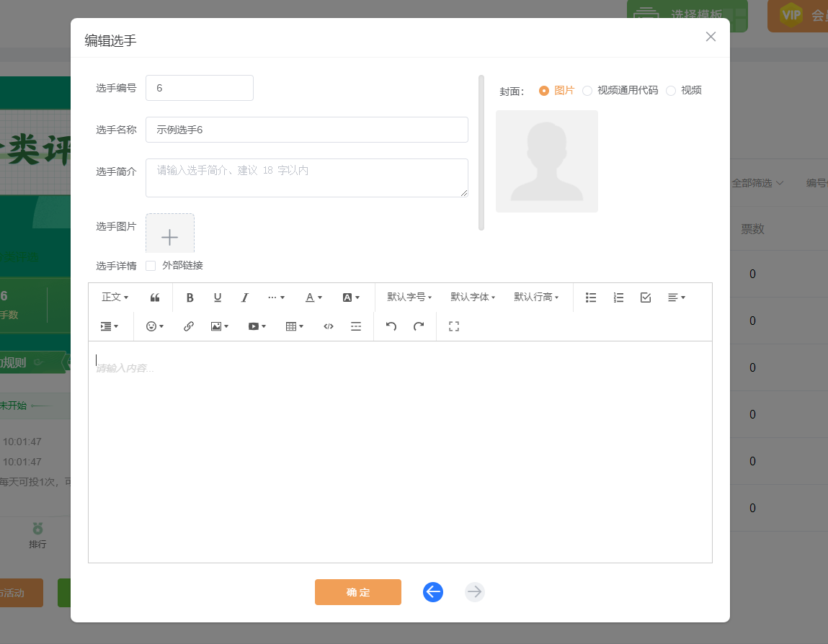Expand the 默认字体 font family dropdown
Viewport: 828px width, 644px height.
pyautogui.click(x=473, y=298)
